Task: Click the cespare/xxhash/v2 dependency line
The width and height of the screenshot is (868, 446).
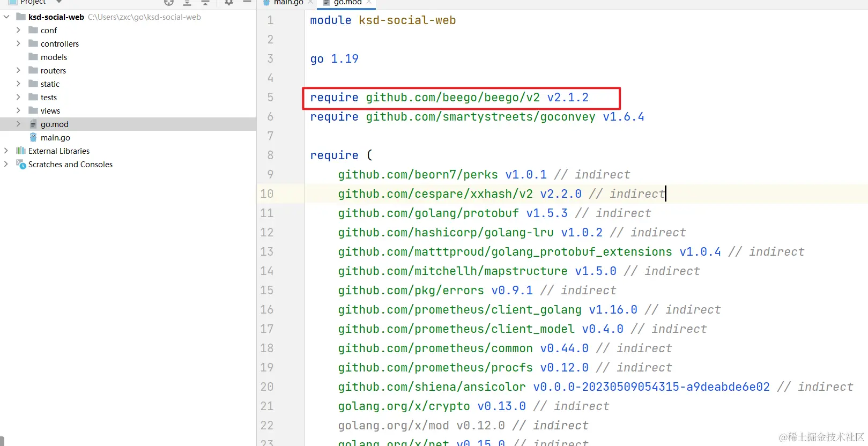Action: pyautogui.click(x=501, y=194)
